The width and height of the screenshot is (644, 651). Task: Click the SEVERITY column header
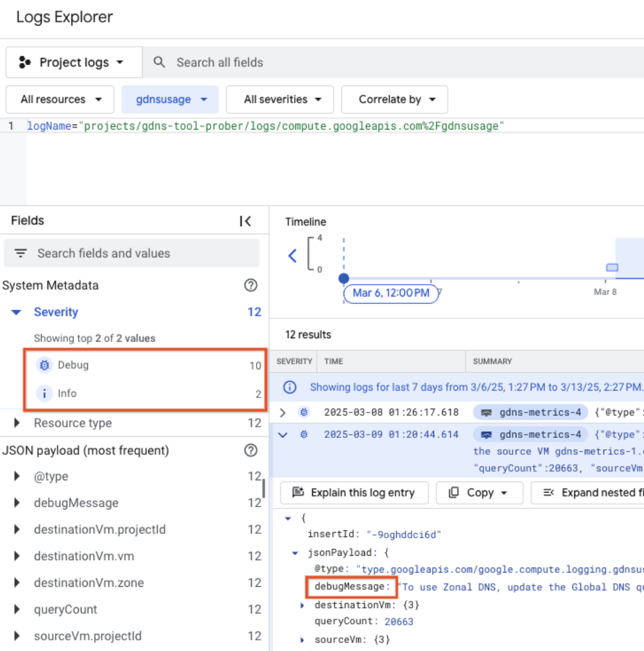point(294,361)
